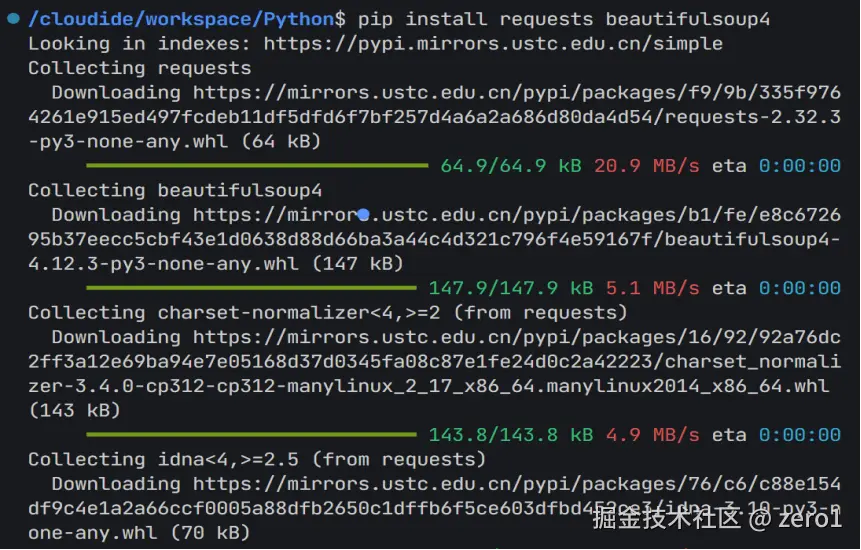The image size is (861, 550).
Task: Click the 147.9/147.9 kB progress bar
Action: click(251, 288)
